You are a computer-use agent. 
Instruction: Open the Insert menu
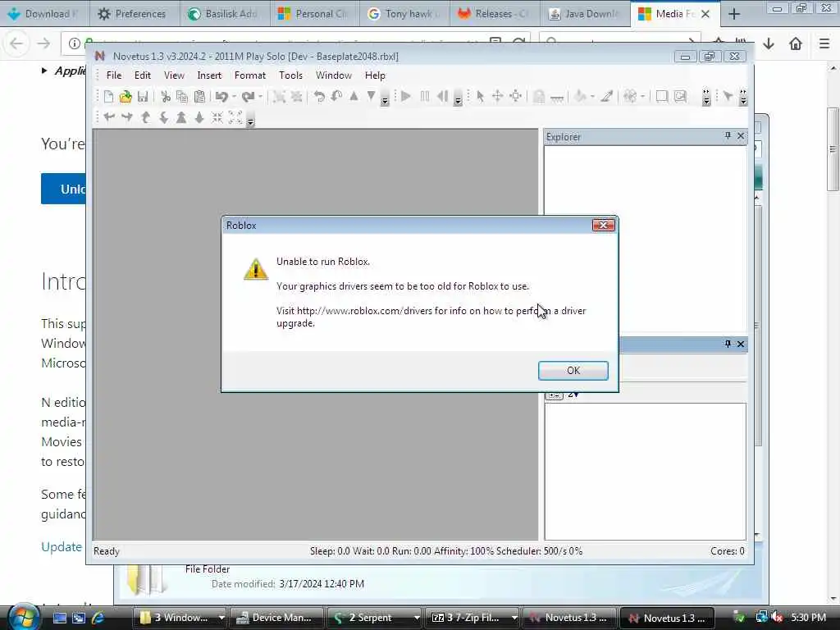coord(209,75)
